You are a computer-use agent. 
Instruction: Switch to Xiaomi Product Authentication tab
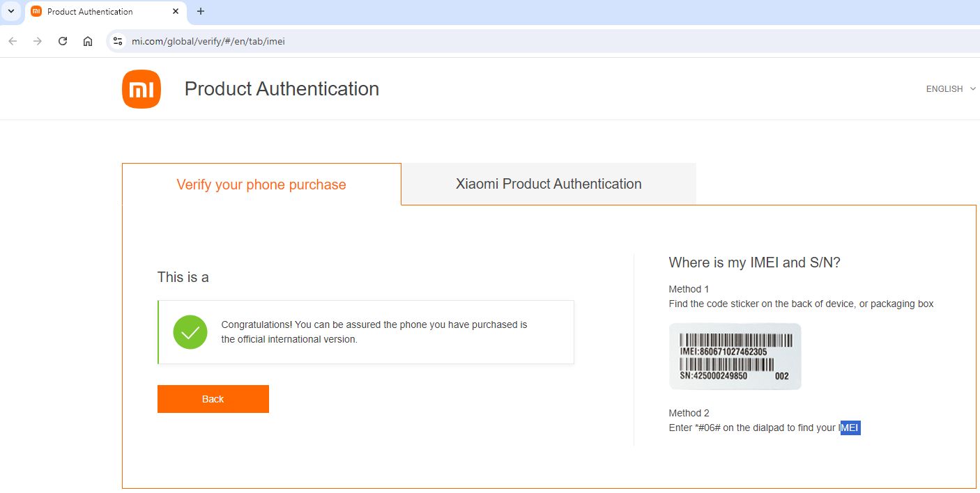point(549,184)
